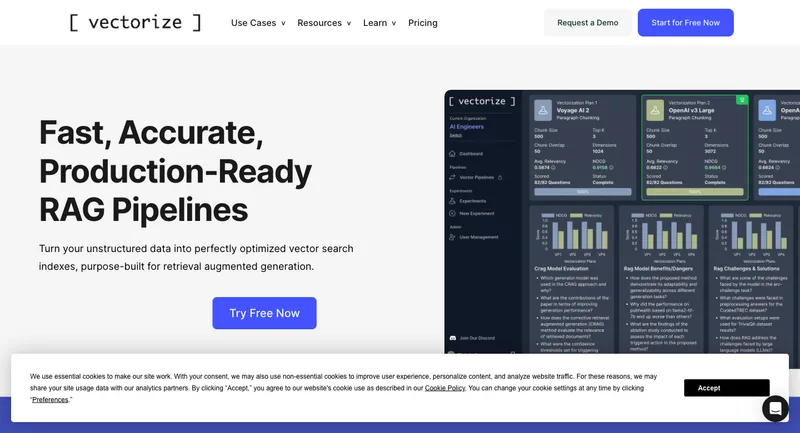Select the Vector Pipelines sidebar icon
This screenshot has width=800, height=433.
tap(453, 177)
